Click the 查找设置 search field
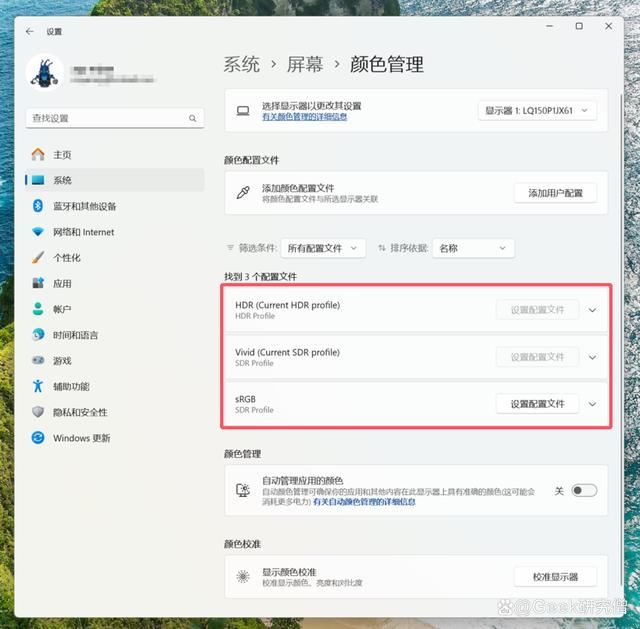Screen dimensions: 640x629 (105, 118)
